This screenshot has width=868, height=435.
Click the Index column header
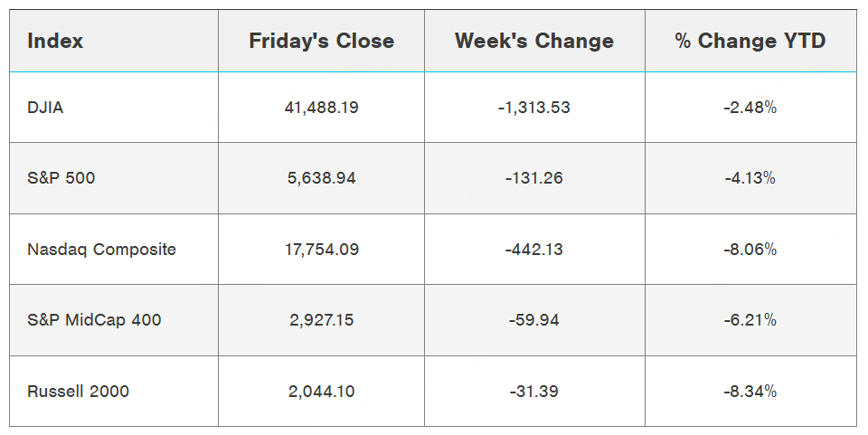click(x=55, y=41)
